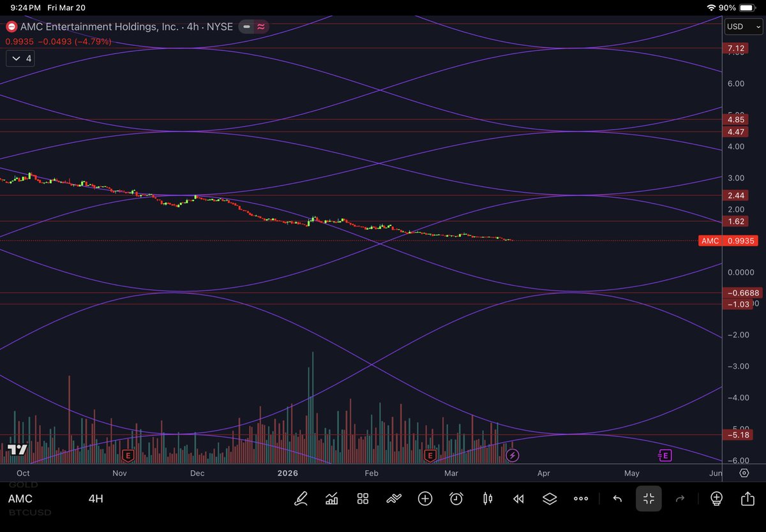The height and width of the screenshot is (532, 766).
Task: Tap the earnings E marker near late February
Action: point(430,455)
